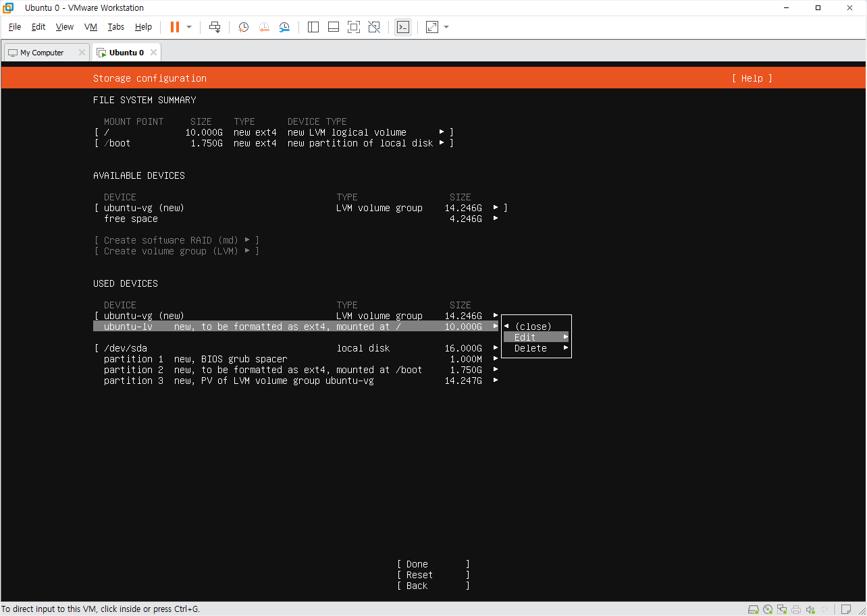Click Create software RAID (md)

pos(177,240)
